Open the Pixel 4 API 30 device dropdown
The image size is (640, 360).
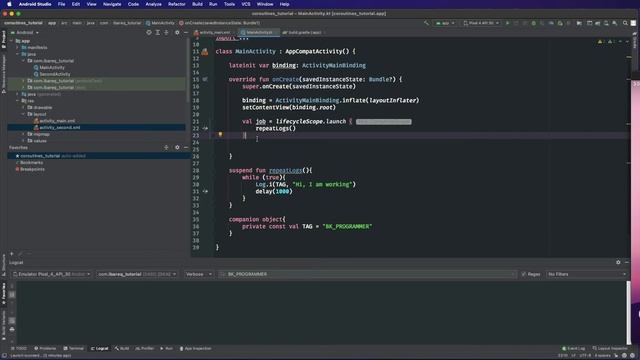(481, 23)
